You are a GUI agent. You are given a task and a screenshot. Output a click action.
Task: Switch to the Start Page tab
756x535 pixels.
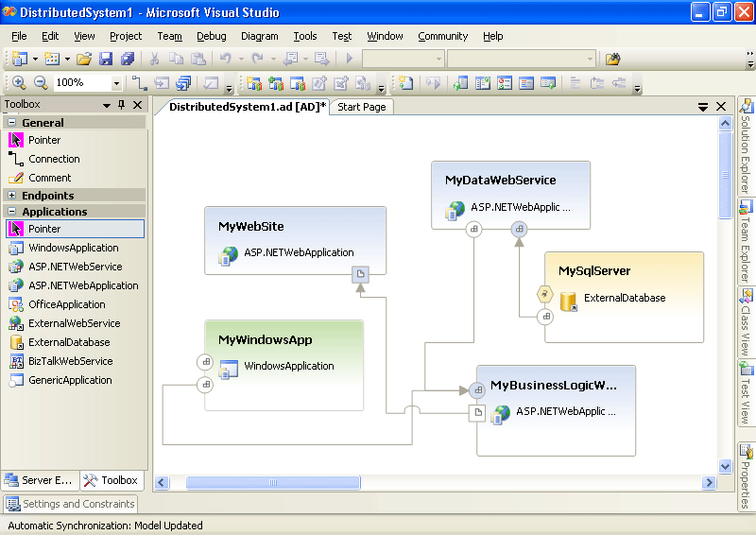[x=361, y=107]
